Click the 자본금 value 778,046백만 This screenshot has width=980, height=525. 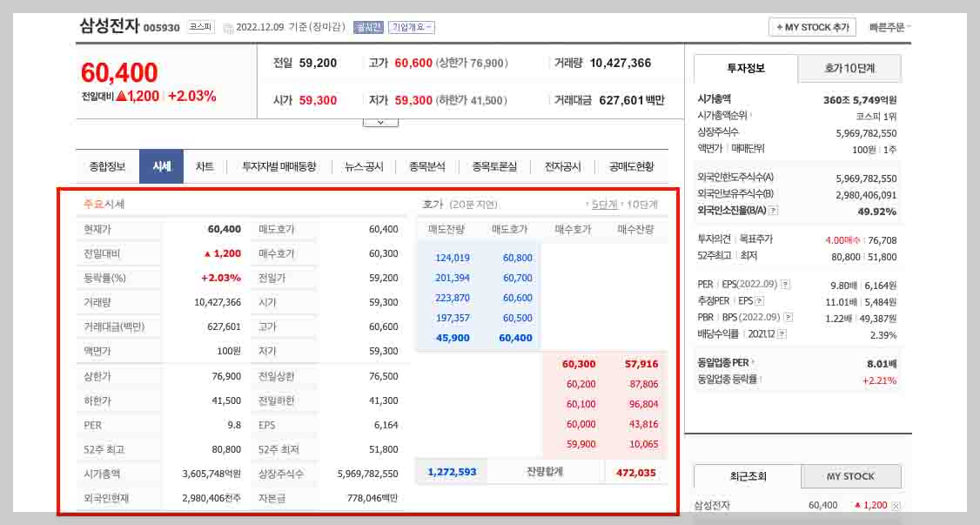click(x=372, y=498)
